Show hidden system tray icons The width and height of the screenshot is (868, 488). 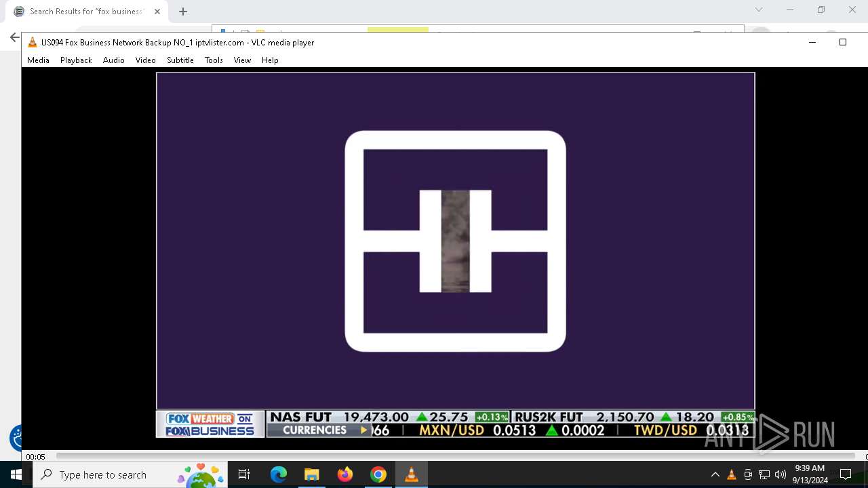tap(715, 474)
